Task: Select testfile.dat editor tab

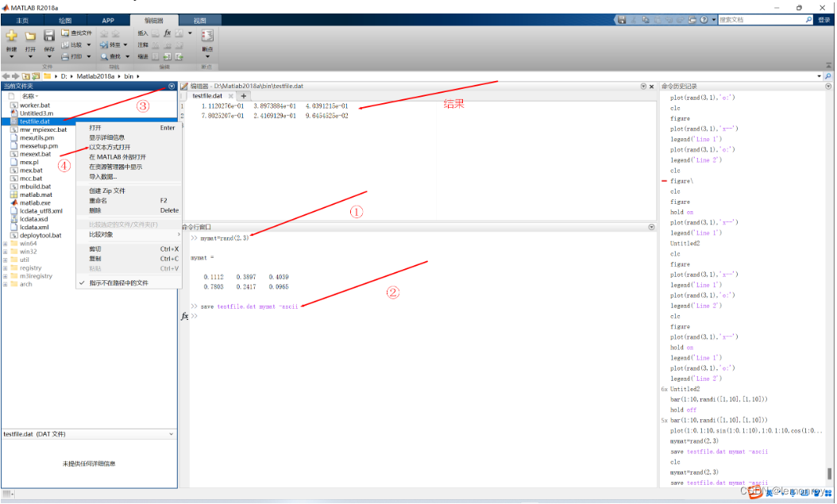Action: point(207,96)
